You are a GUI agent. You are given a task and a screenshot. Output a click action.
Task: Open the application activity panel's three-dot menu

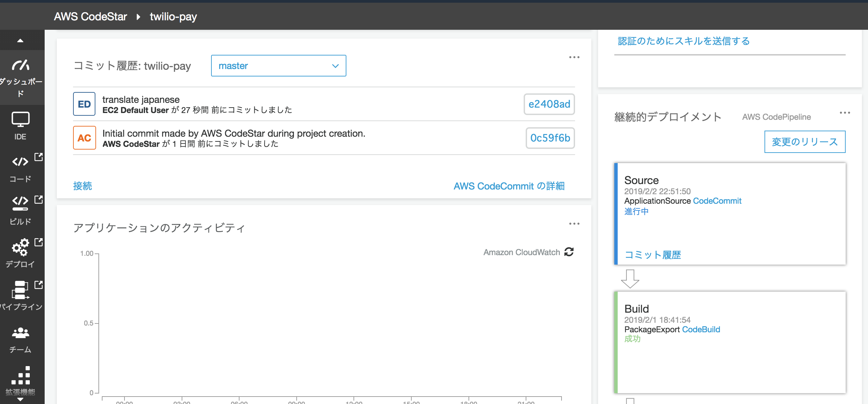(x=574, y=224)
